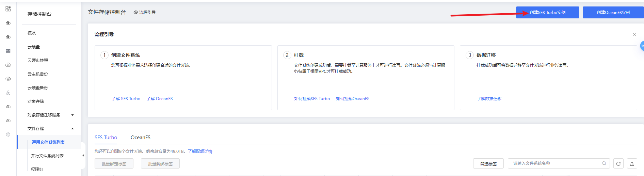Focus the 请输入文件系统名称 search field
Viewport: 644px width, 176px height.
pos(559,163)
